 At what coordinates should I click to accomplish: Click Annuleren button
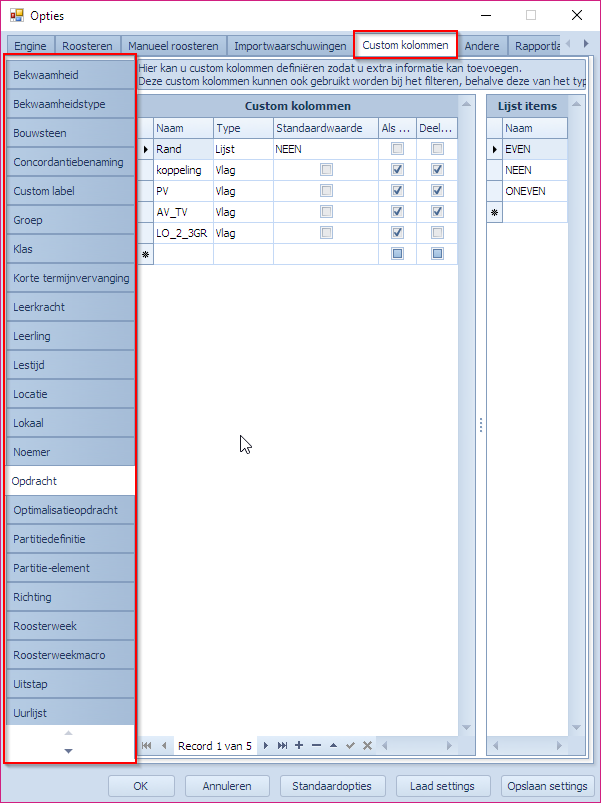(227, 786)
